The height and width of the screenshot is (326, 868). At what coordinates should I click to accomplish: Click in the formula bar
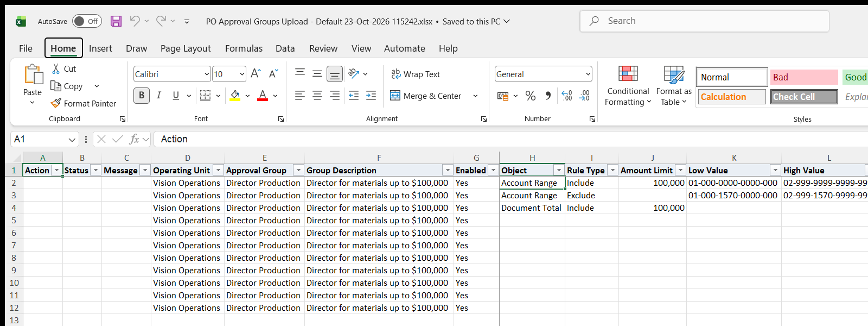[510, 139]
